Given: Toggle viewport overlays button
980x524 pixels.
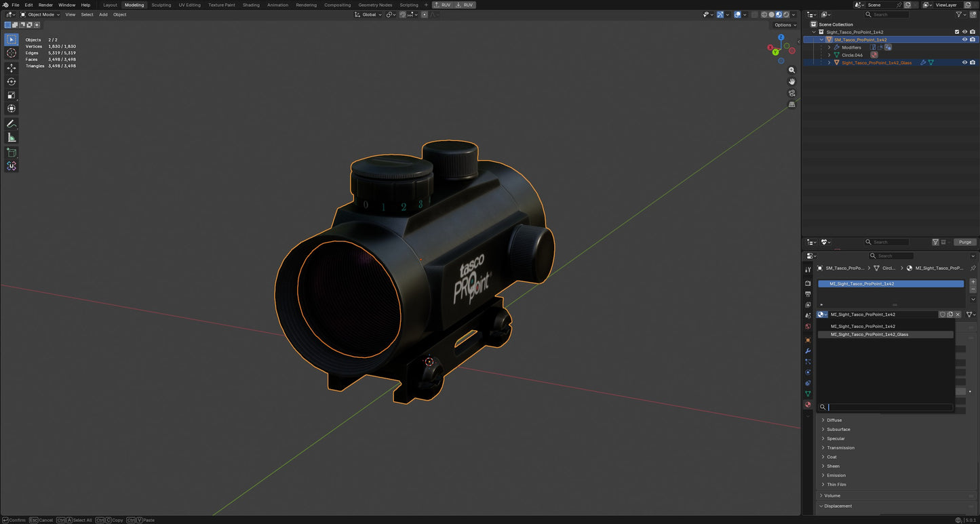Looking at the screenshot, I should [x=738, y=14].
